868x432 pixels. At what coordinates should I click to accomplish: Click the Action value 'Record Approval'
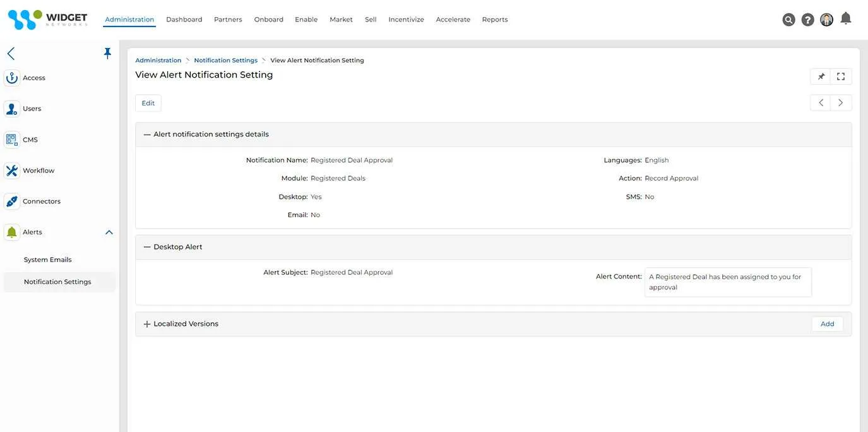(x=672, y=179)
